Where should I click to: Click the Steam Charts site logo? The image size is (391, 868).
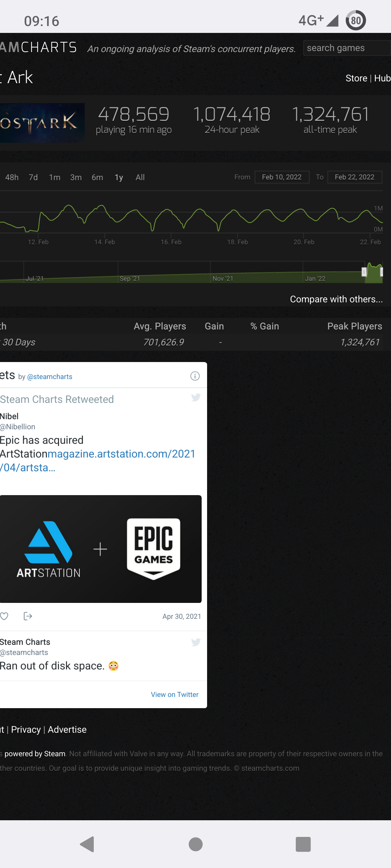pos(38,47)
